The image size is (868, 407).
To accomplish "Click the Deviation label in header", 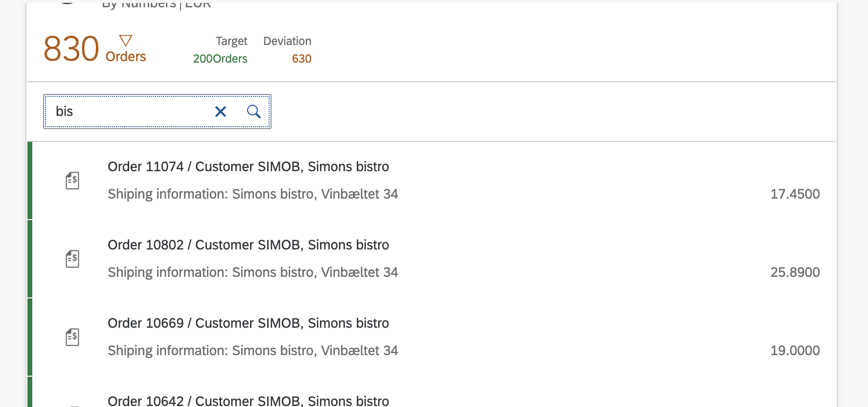I will [287, 41].
